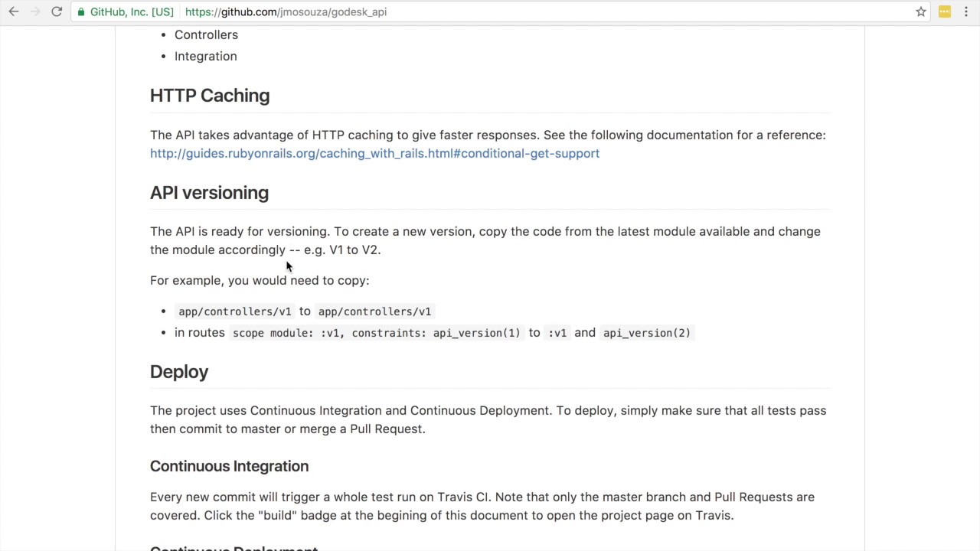Click the Deploy section heading
Image resolution: width=980 pixels, height=551 pixels.
click(179, 372)
